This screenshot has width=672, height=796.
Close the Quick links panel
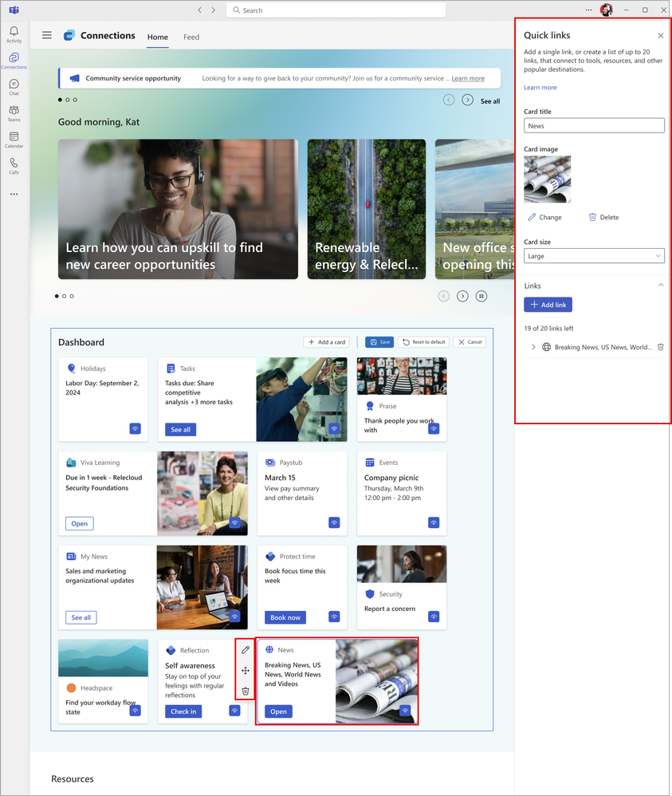[x=660, y=36]
